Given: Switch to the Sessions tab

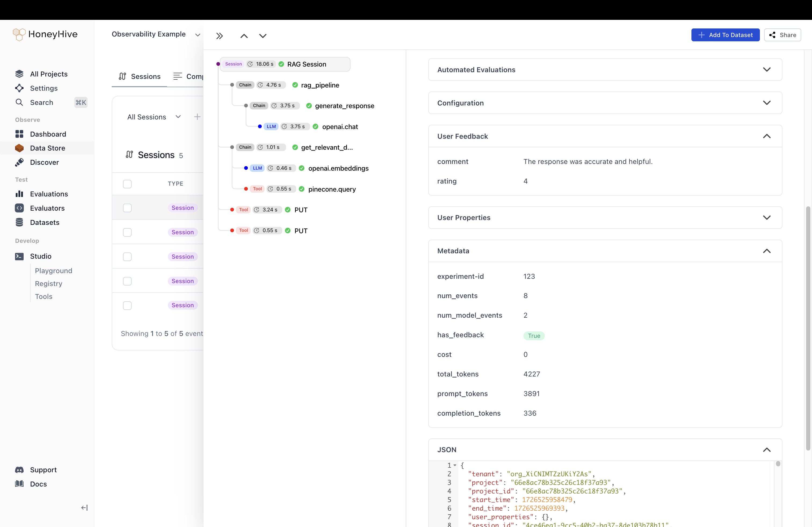Looking at the screenshot, I should (140, 76).
